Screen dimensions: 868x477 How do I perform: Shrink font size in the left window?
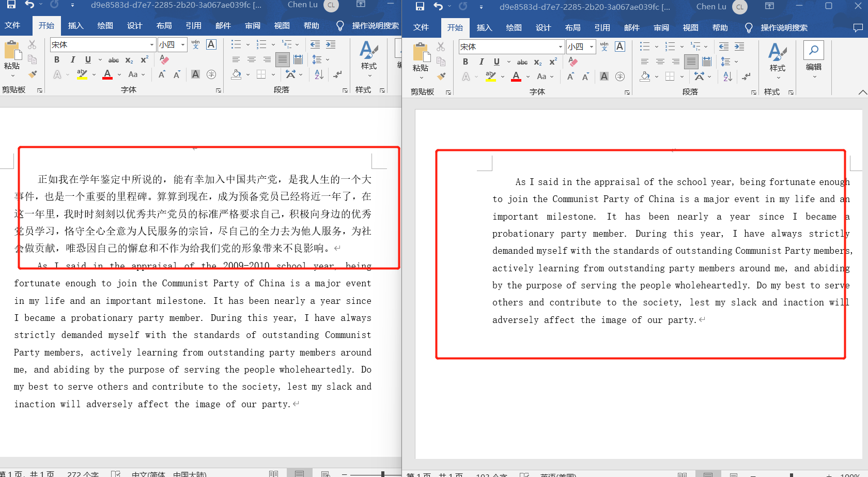177,75
